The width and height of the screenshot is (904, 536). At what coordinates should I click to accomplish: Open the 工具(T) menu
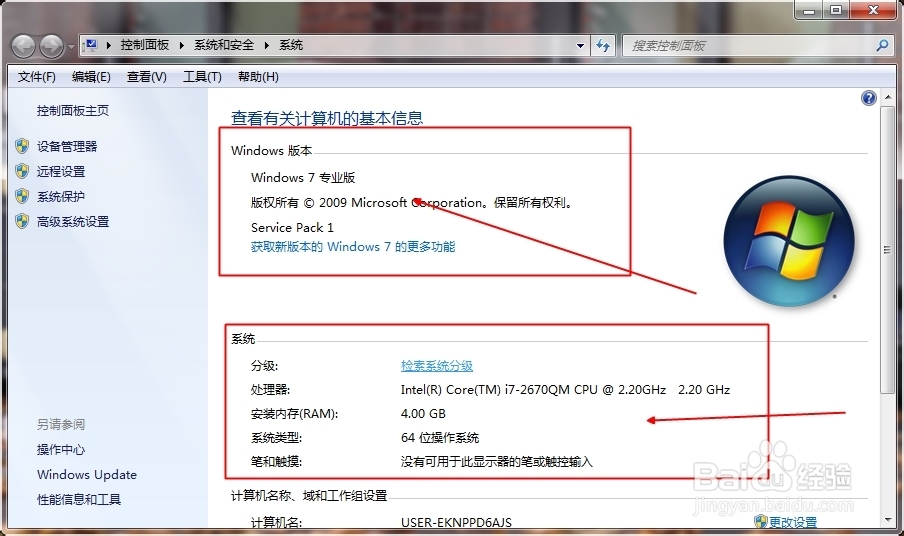202,77
